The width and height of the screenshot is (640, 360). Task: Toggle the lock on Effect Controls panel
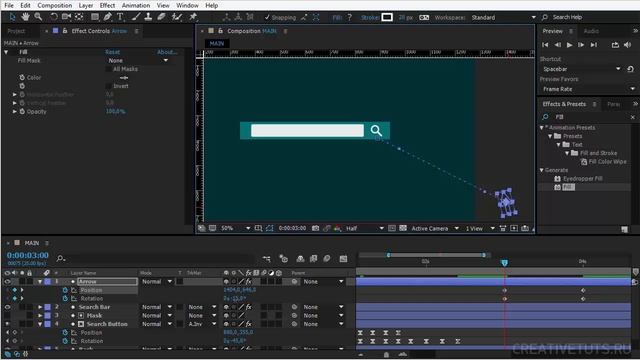tap(65, 31)
